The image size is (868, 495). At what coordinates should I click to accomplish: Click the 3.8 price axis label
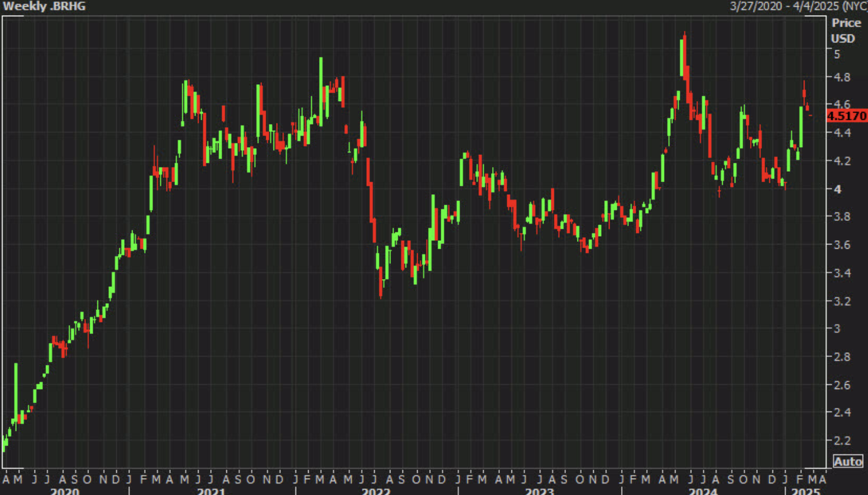[x=841, y=217]
